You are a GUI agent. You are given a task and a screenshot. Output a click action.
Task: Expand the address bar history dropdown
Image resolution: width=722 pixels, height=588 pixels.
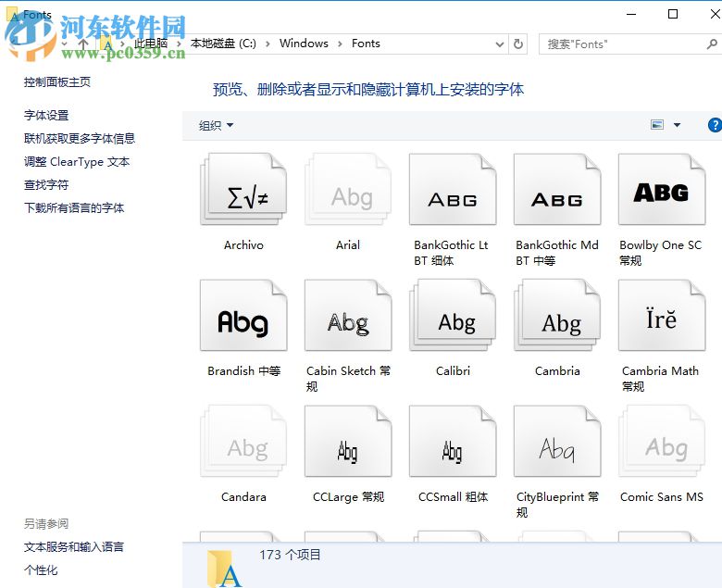pyautogui.click(x=500, y=44)
